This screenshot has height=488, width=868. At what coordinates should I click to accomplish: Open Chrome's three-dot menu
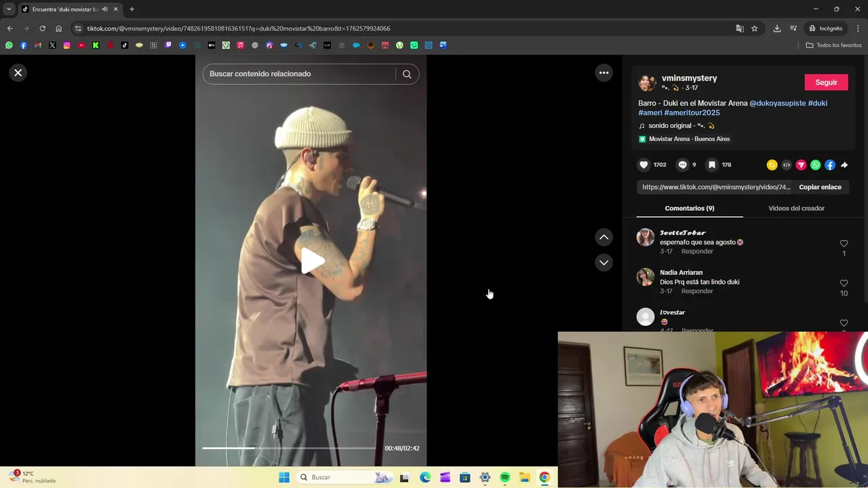tap(858, 28)
